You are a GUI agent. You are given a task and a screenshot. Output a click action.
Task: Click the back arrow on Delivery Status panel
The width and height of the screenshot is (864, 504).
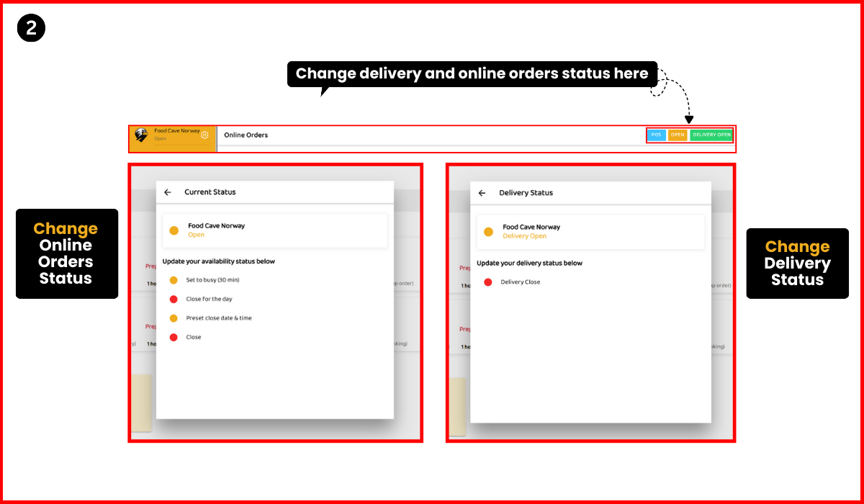[483, 193]
